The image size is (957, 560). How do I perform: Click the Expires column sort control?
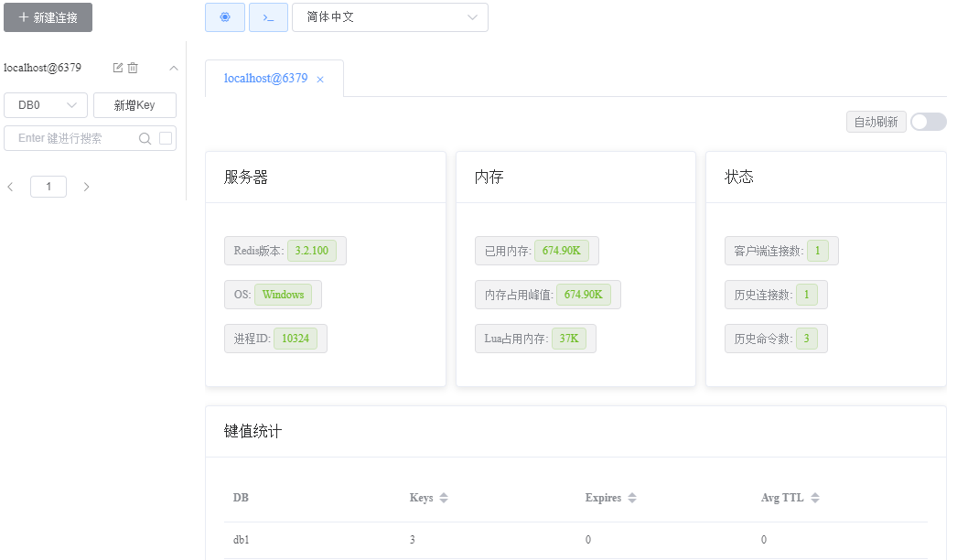pyautogui.click(x=630, y=498)
